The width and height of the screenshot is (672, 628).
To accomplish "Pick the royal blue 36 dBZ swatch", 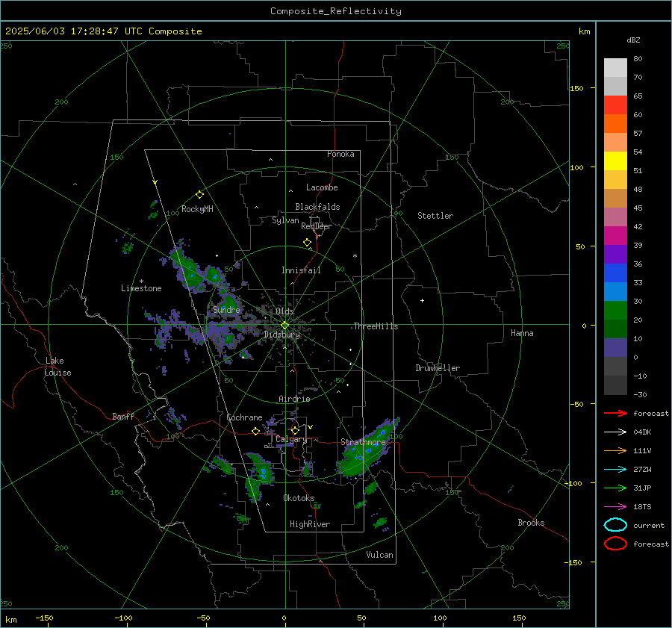I will tap(615, 273).
